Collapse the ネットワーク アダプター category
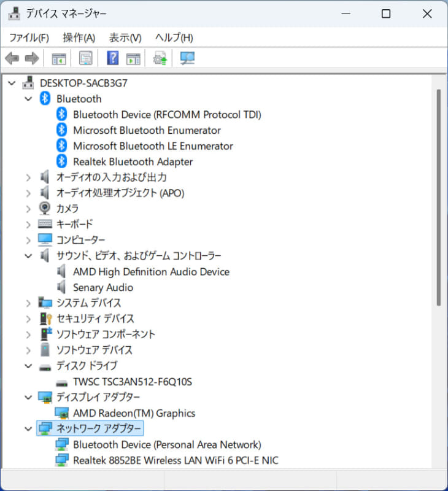The width and height of the screenshot is (448, 491). click(28, 428)
